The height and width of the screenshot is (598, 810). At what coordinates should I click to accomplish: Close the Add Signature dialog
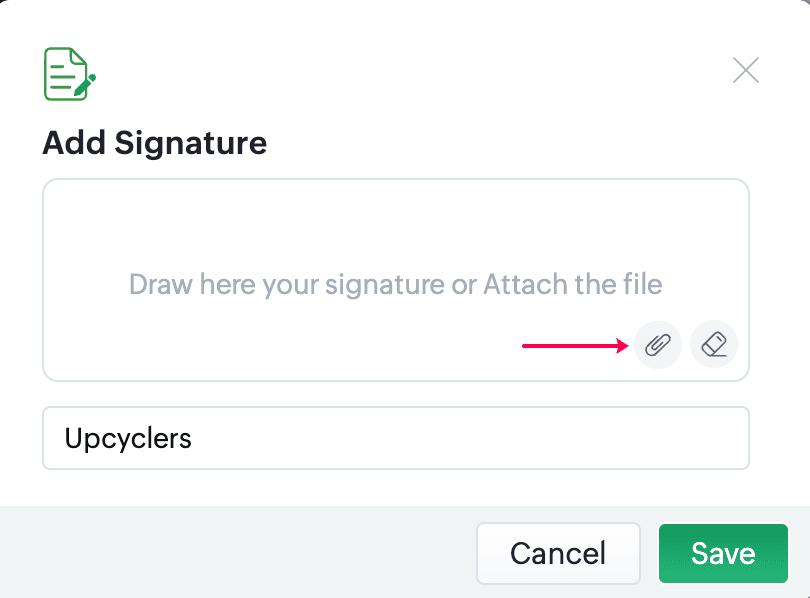tap(746, 70)
